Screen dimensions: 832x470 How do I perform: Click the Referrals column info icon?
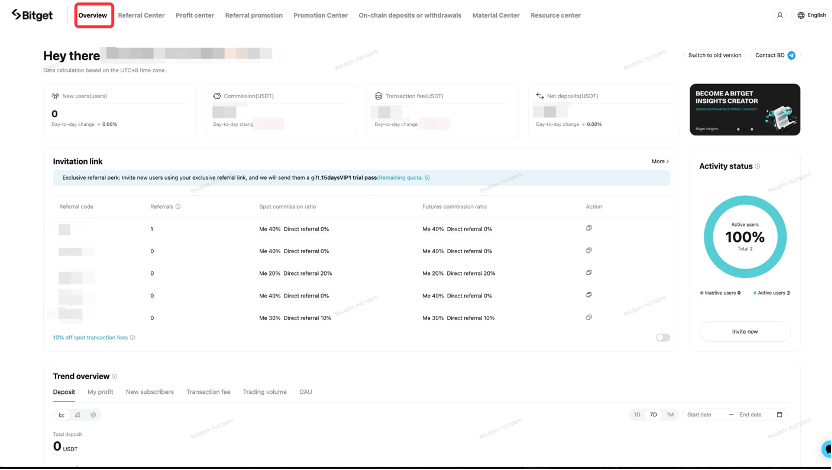(x=178, y=207)
